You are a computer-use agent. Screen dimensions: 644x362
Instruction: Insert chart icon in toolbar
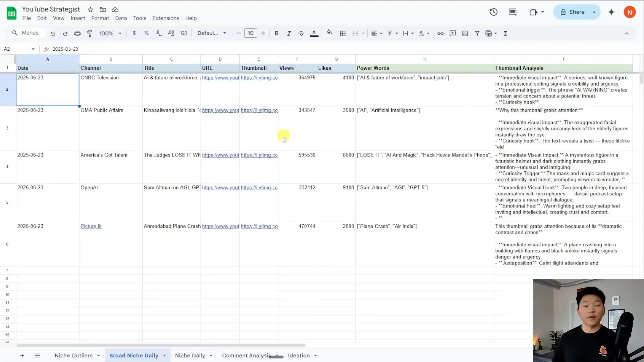pos(465,33)
